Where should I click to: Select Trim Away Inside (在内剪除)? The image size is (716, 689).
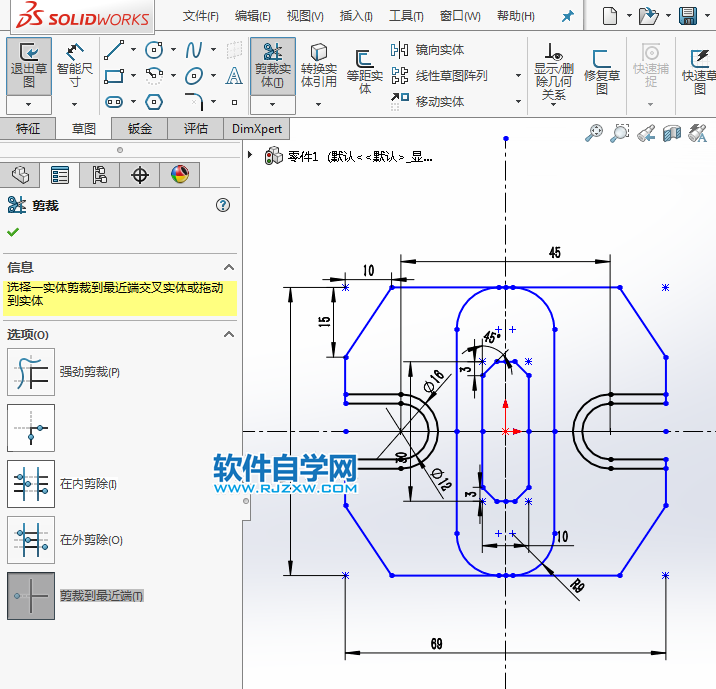(x=31, y=484)
